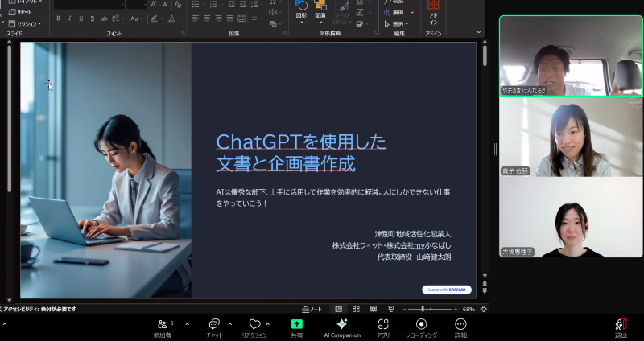Viewport: 644px width, 341px height.
Task: Open the font dialog launcher
Action: click(184, 34)
